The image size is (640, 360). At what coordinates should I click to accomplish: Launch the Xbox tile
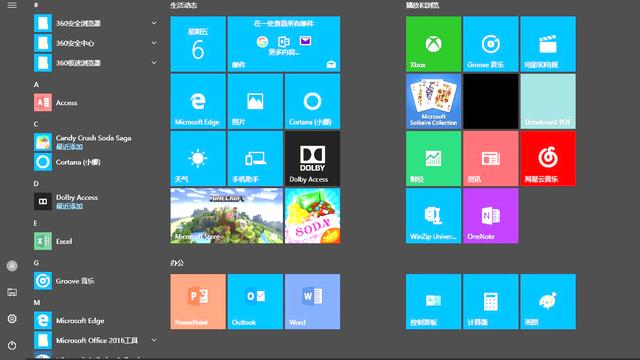pos(433,44)
